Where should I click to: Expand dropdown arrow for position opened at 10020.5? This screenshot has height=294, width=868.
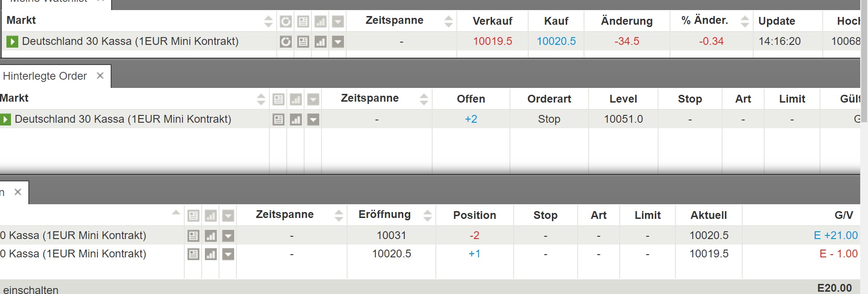point(228,254)
